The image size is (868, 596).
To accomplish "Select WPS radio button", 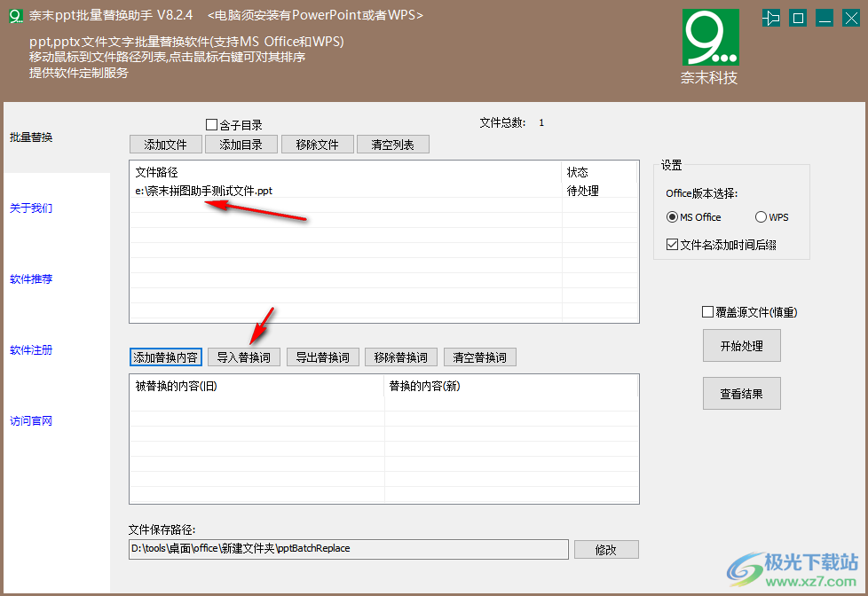I will click(761, 217).
